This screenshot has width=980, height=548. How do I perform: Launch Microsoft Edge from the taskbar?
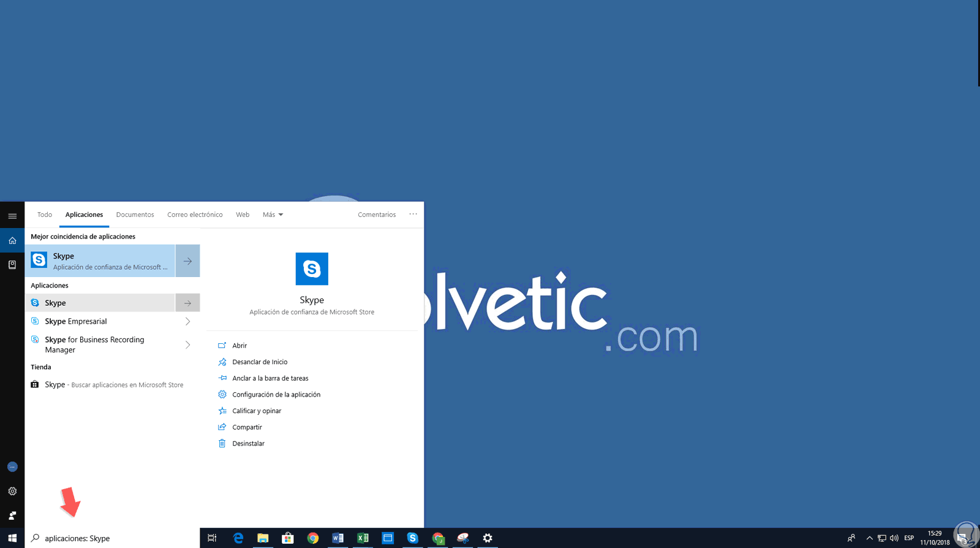[238, 538]
